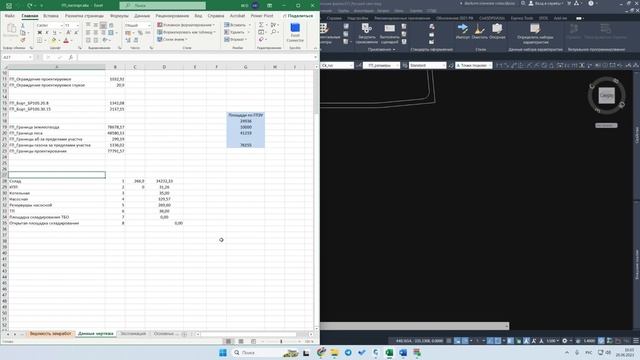Click the Paste icon in Excel clipboard group
This screenshot has width=640, height=360.
click(11, 29)
